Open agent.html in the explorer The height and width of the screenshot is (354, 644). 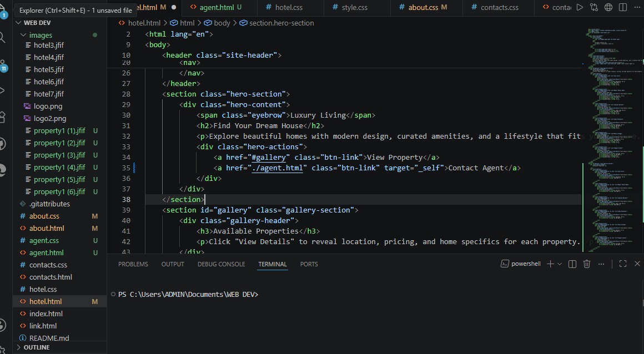[46, 253]
